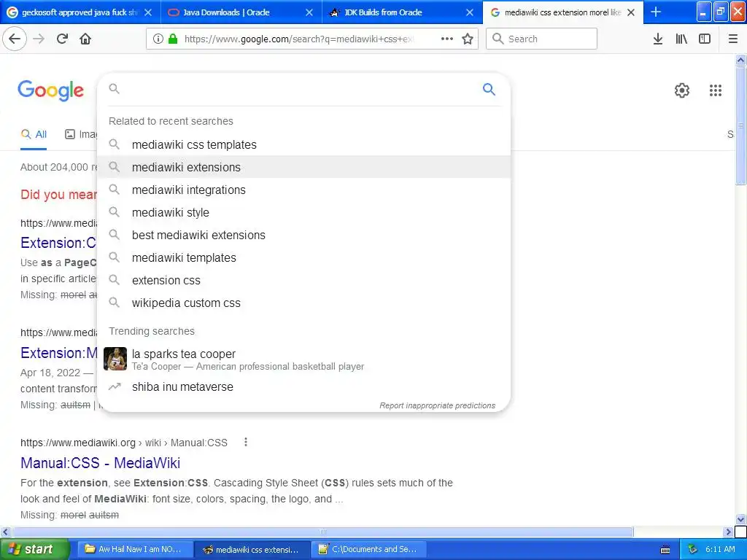Viewport: 747px width, 560px height.
Task: Close the Java Downloads tab
Action: click(309, 12)
